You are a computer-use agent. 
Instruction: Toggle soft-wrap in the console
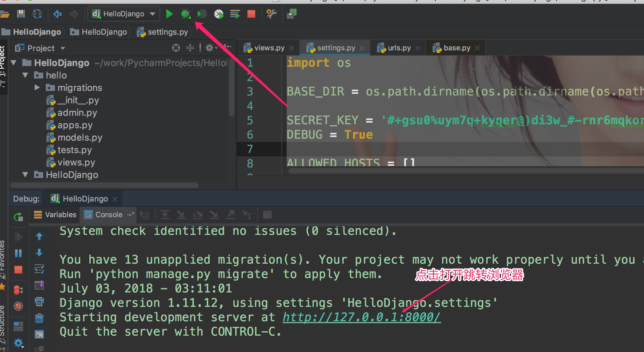point(39,269)
